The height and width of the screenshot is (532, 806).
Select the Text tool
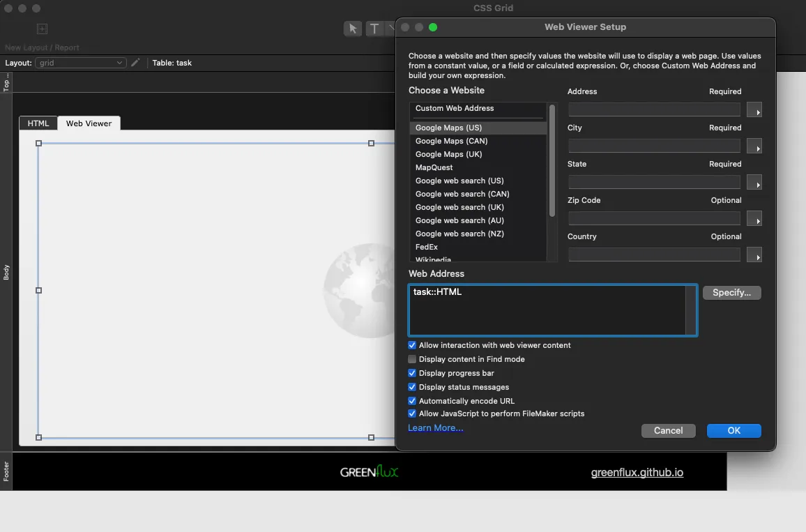374,29
